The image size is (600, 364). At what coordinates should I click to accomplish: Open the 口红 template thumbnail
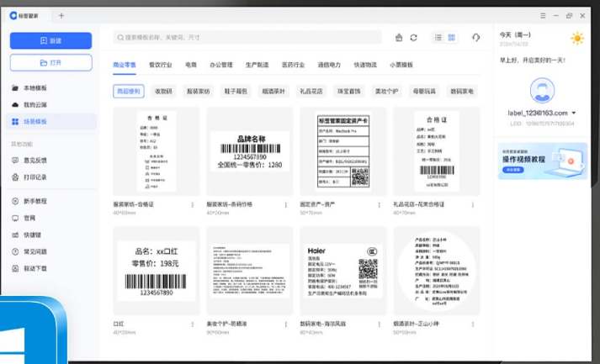157,271
